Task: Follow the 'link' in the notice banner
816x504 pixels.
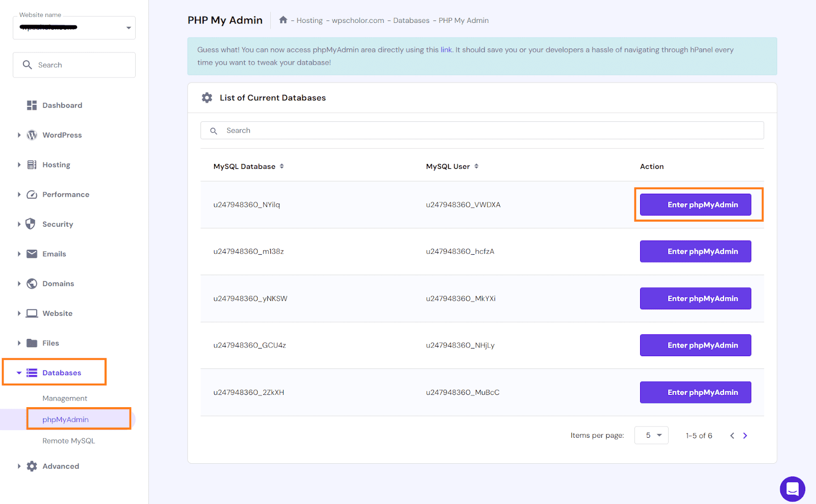Action: click(x=446, y=50)
